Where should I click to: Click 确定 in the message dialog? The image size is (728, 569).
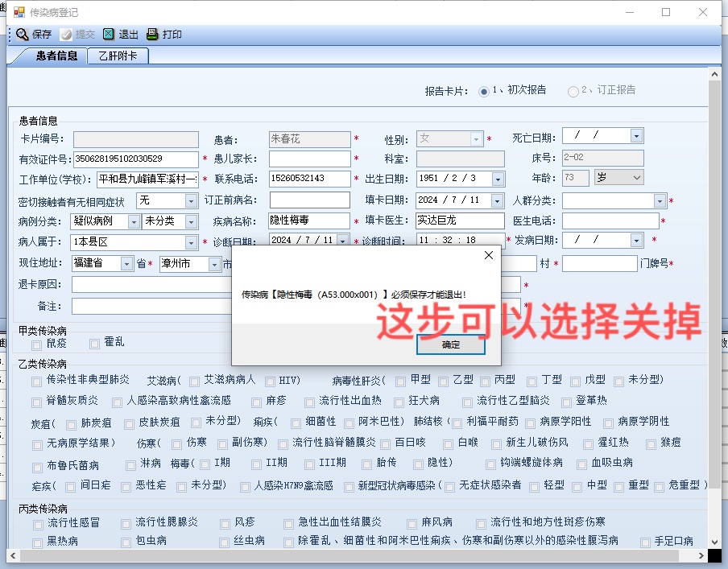pos(451,344)
